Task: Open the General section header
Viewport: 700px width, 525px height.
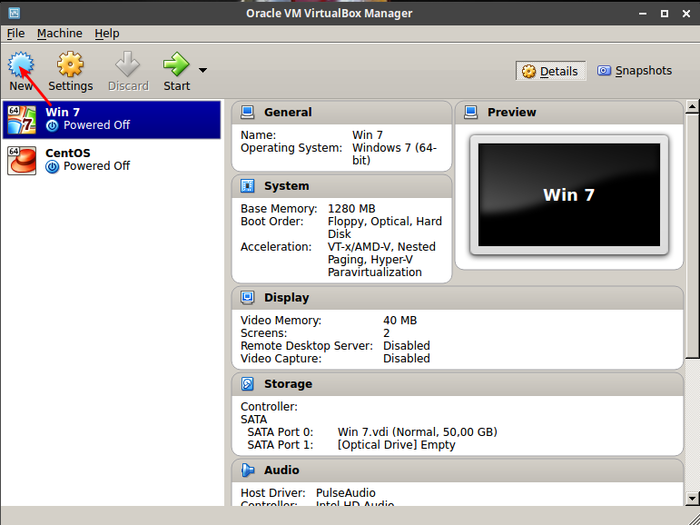Action: pos(342,112)
